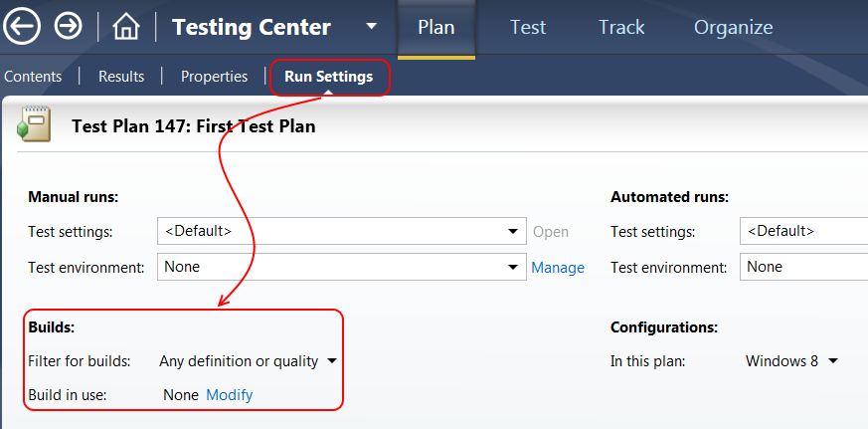Open the Contents sub-tab
This screenshot has height=429, width=868.
coord(33,77)
